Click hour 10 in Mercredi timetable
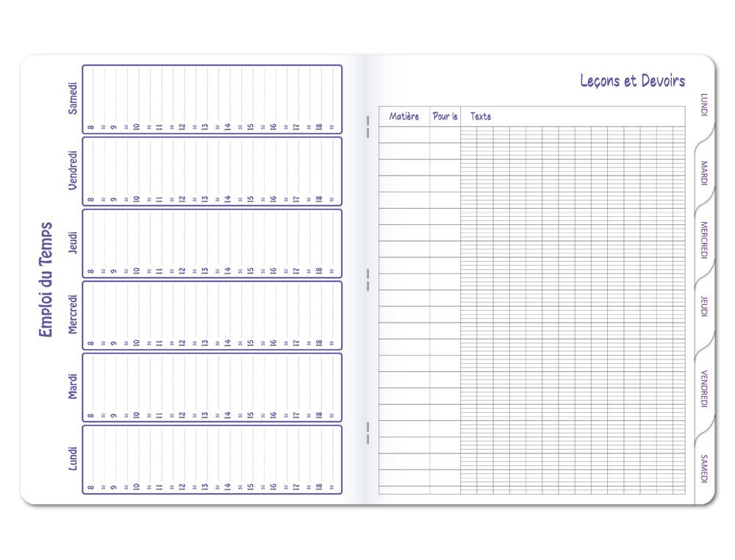This screenshot has width=735, height=560. 137,342
